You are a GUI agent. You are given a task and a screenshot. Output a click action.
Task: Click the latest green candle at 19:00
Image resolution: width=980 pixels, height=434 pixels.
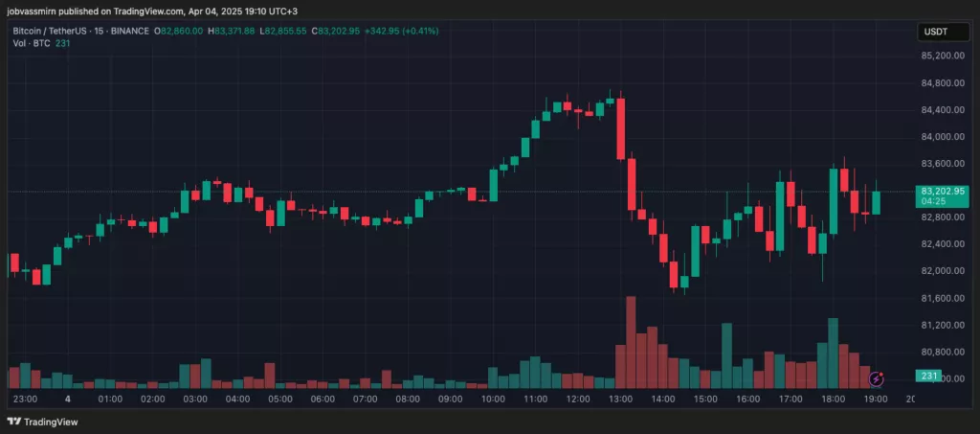[x=877, y=202]
